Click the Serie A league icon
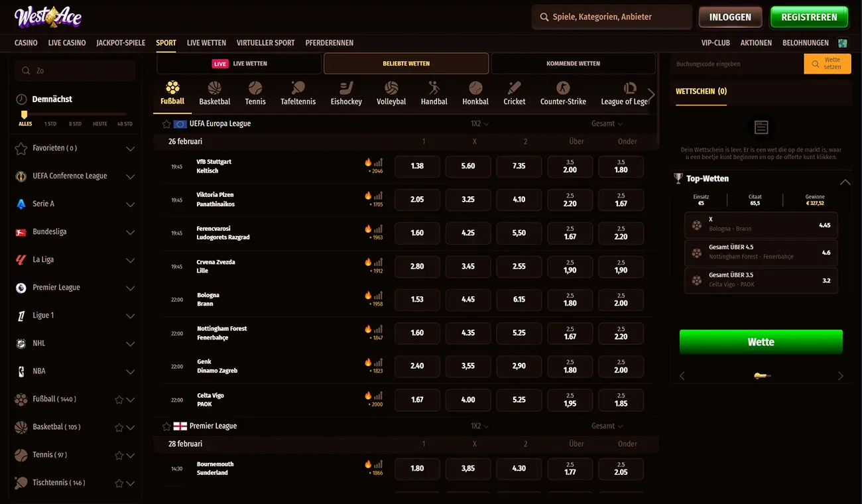Screen dimensions: 862x504 [21, 204]
